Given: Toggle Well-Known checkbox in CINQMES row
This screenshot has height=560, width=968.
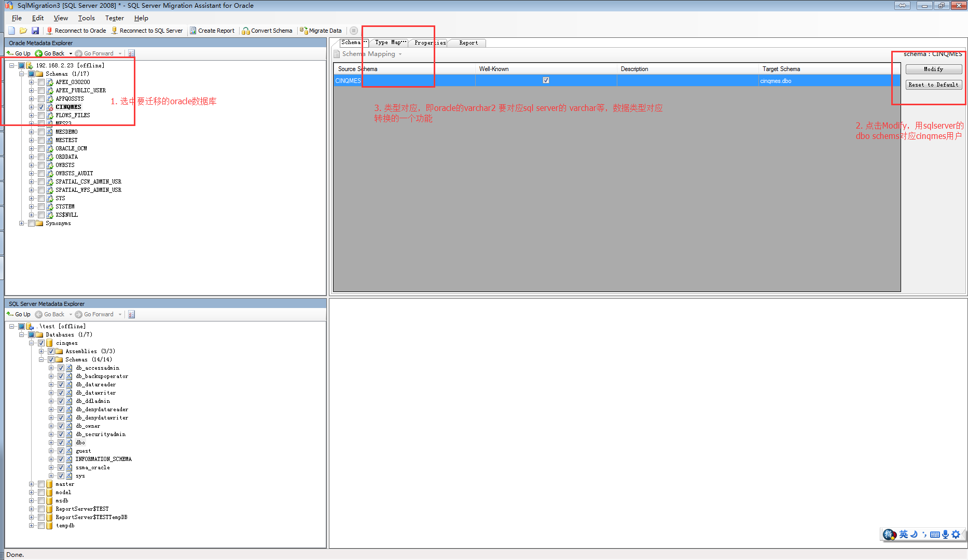Looking at the screenshot, I should point(546,80).
